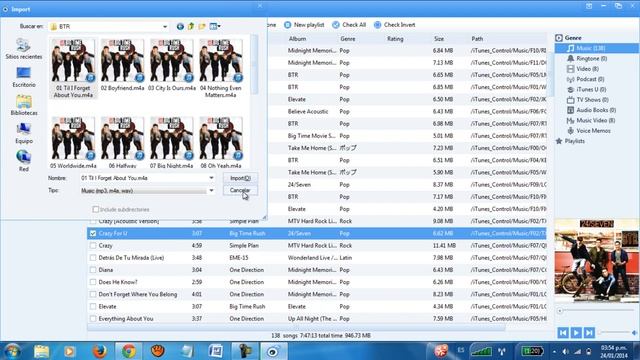The image size is (640, 360).
Task: Click the Import button
Action: pos(240,178)
